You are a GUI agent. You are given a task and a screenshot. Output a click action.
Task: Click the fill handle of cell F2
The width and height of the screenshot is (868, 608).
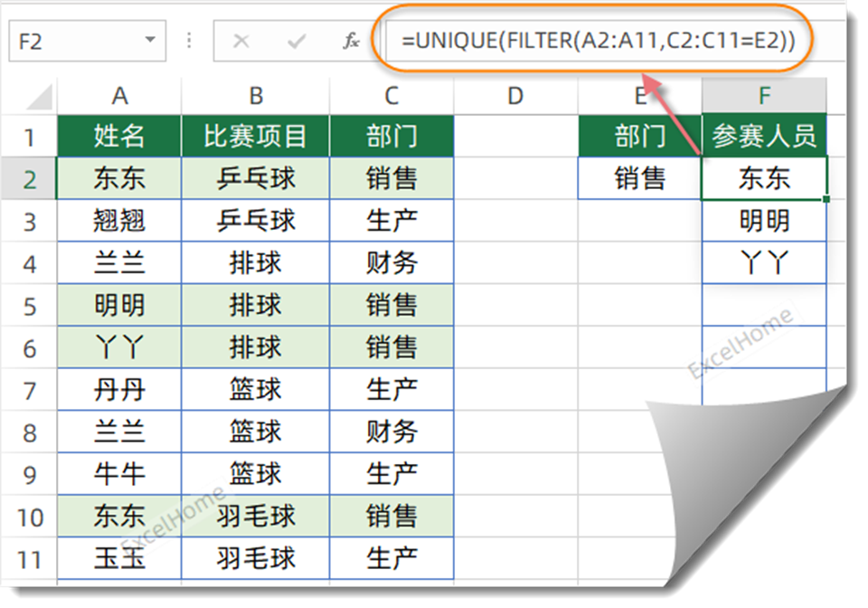(826, 199)
